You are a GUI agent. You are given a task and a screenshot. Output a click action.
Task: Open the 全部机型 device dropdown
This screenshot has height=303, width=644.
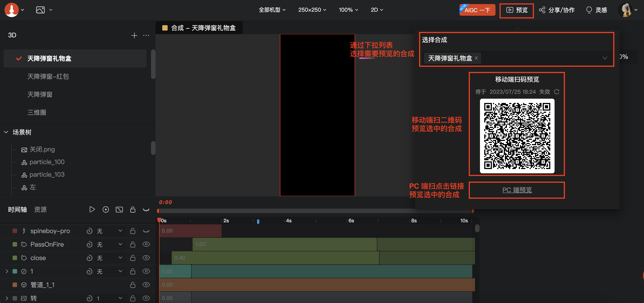click(272, 10)
